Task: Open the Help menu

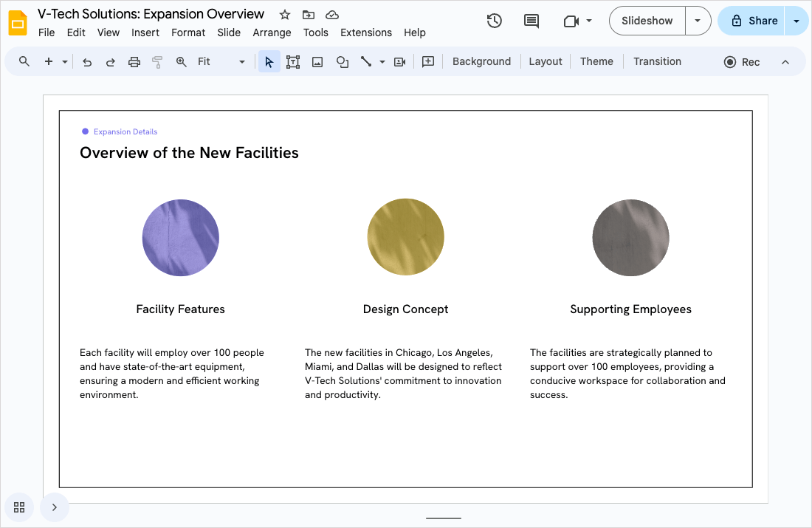Action: (x=415, y=32)
